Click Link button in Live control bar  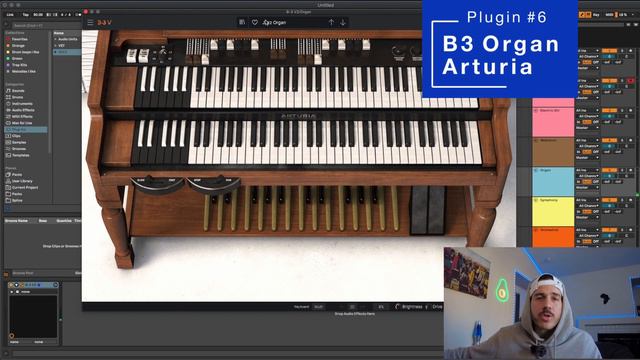[10, 15]
